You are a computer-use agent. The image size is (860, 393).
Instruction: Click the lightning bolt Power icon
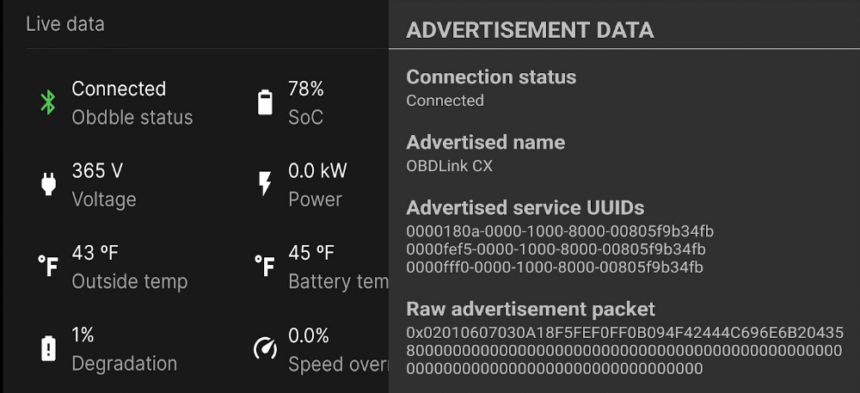tap(265, 184)
